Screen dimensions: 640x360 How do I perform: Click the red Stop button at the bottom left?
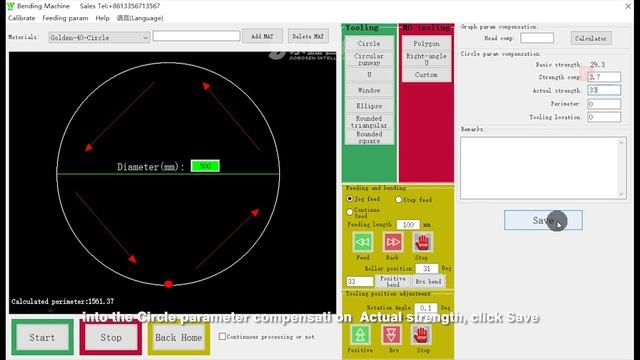click(x=111, y=338)
